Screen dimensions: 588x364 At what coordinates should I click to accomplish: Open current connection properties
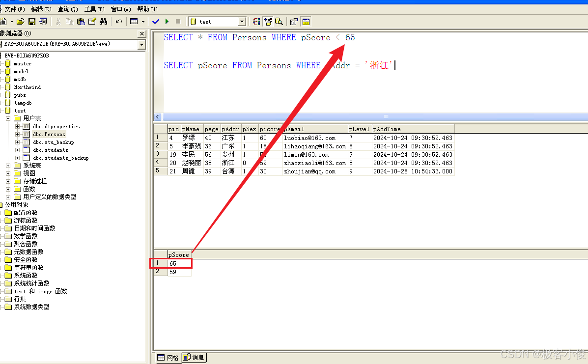point(294,22)
